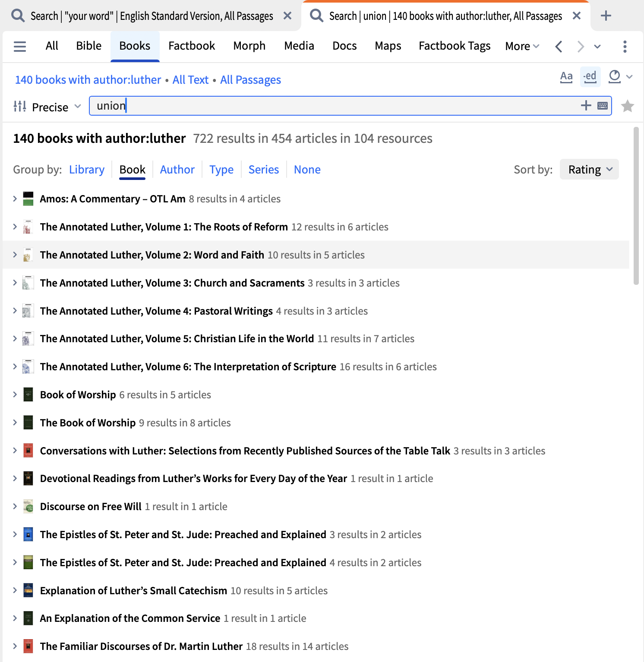Select the Factbook Tags search type

pos(455,46)
